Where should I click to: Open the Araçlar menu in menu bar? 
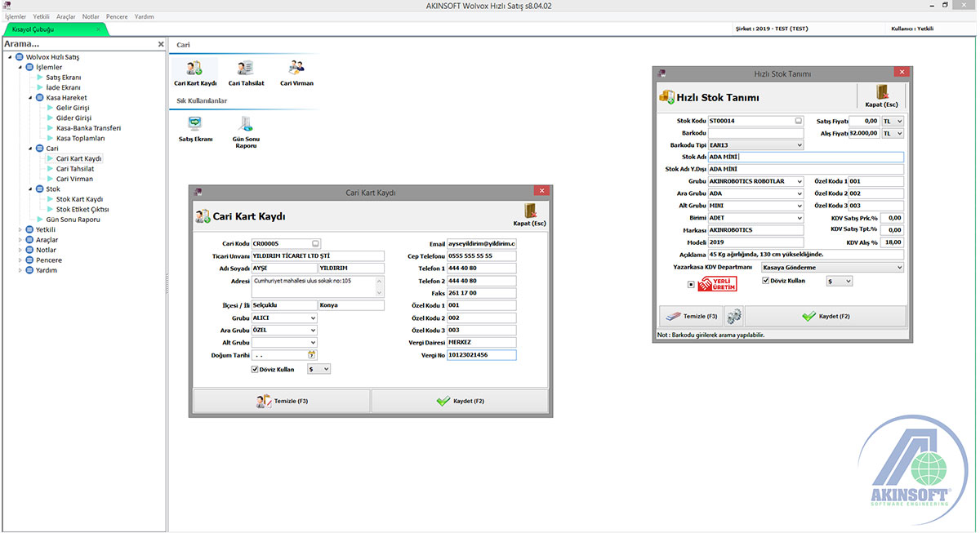click(65, 16)
